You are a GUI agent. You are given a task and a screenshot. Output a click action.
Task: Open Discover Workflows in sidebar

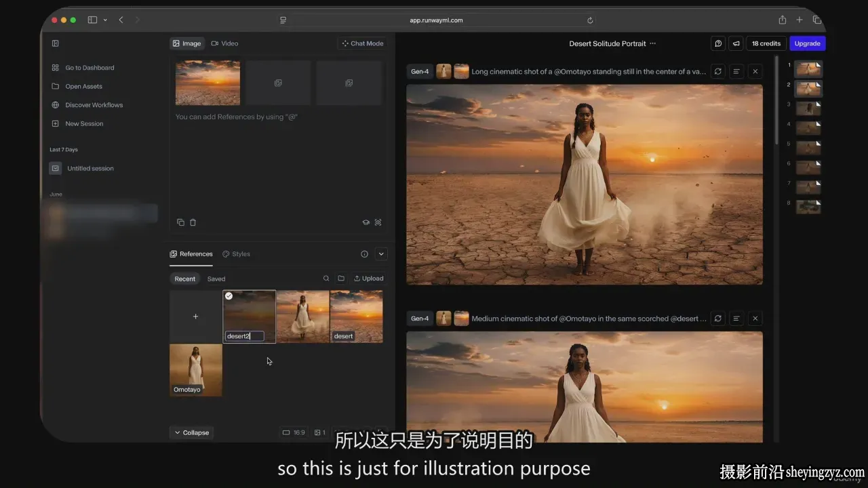(x=87, y=105)
